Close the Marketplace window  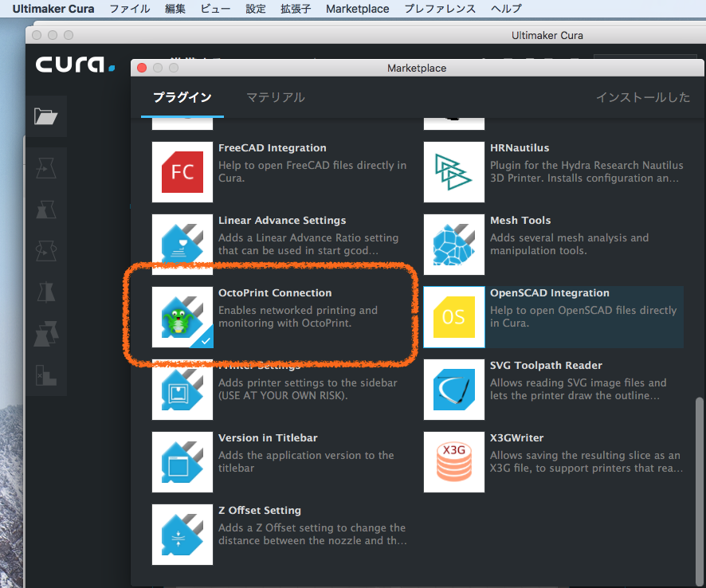coord(142,68)
